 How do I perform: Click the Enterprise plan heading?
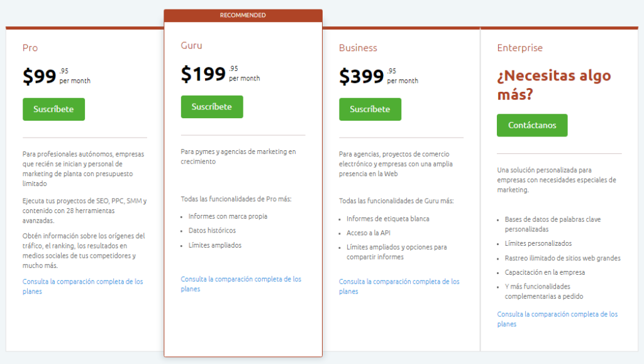tap(519, 48)
